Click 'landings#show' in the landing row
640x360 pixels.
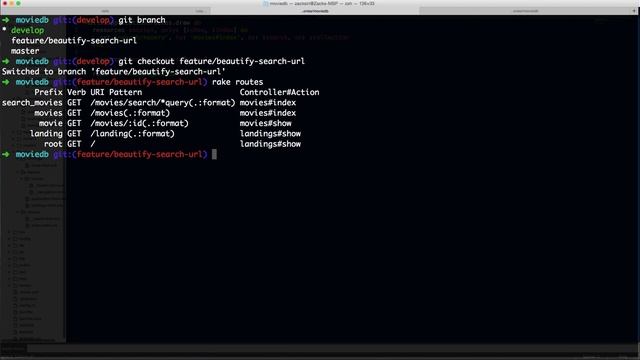[x=270, y=133]
